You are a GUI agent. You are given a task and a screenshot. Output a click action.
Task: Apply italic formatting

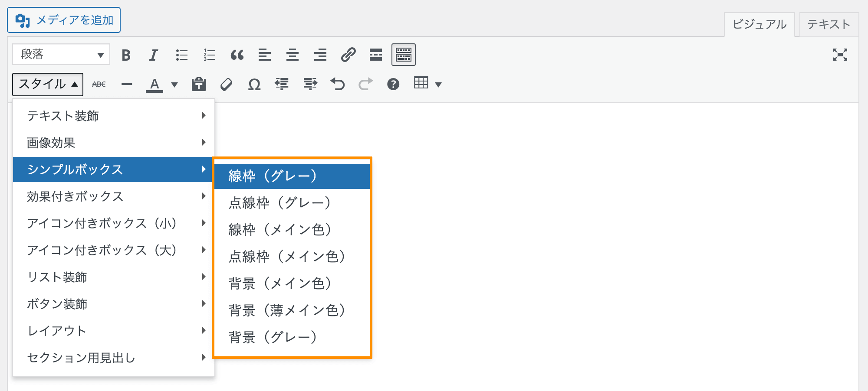click(153, 55)
